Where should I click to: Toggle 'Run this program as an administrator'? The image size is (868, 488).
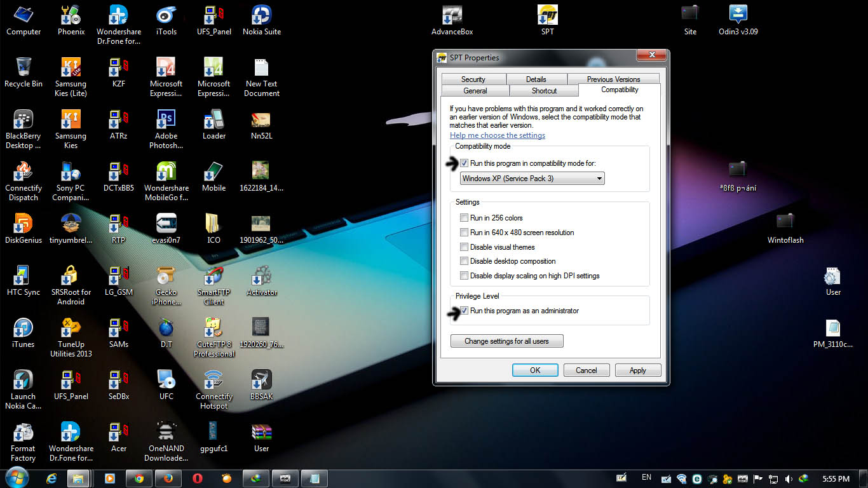coord(465,311)
